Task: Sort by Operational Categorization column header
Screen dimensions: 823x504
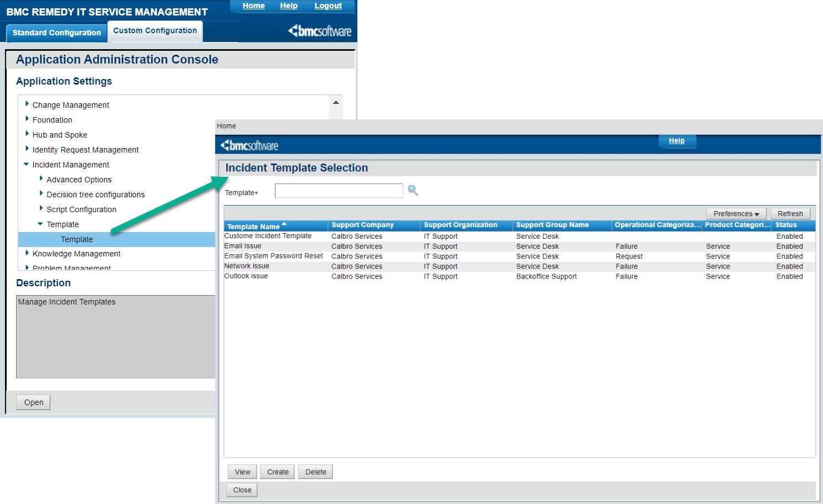Action: 657,225
